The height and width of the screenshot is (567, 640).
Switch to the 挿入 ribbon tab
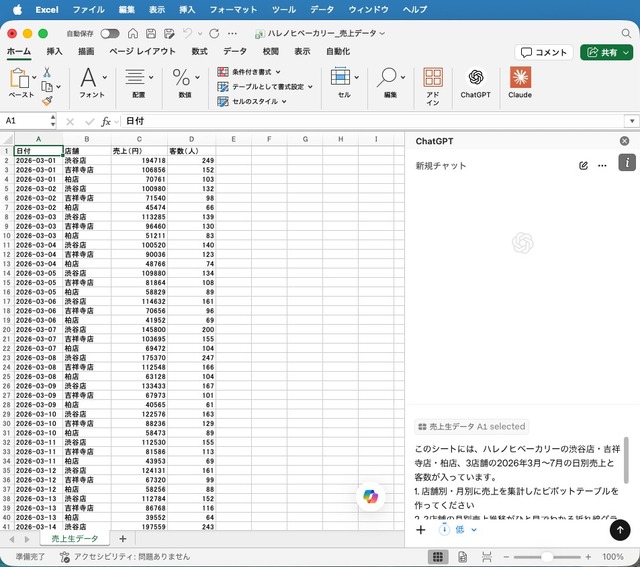pos(54,51)
